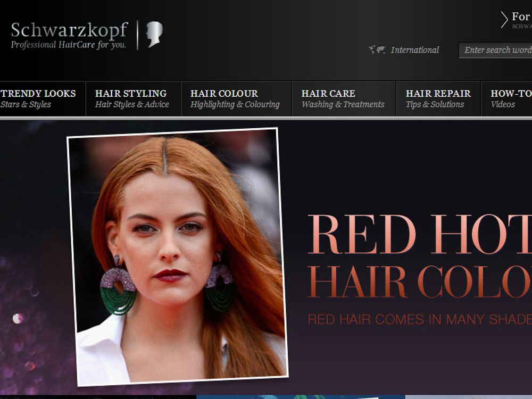Open the Hair Colour menu
The height and width of the screenshot is (399, 532).
pos(236,99)
